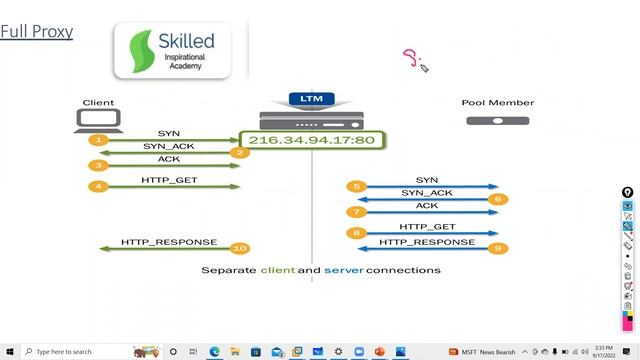
Task: Click the pen size dot control
Action: 627,256
